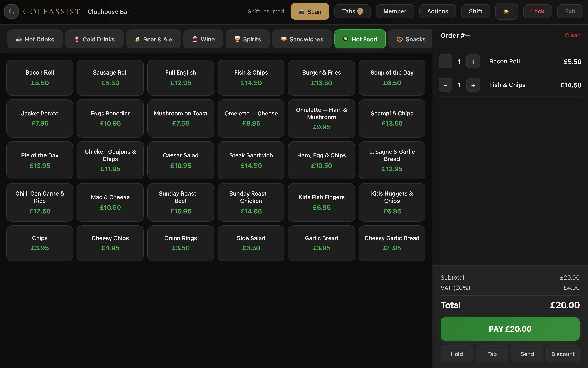Add Mushroom on Toast
Image resolution: width=588 pixels, height=368 pixels.
tap(181, 118)
